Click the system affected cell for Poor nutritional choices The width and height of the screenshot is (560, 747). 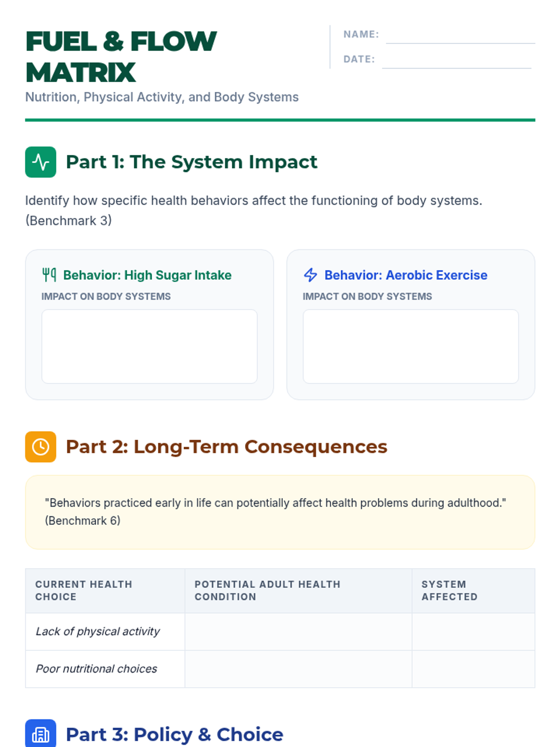[474, 669]
